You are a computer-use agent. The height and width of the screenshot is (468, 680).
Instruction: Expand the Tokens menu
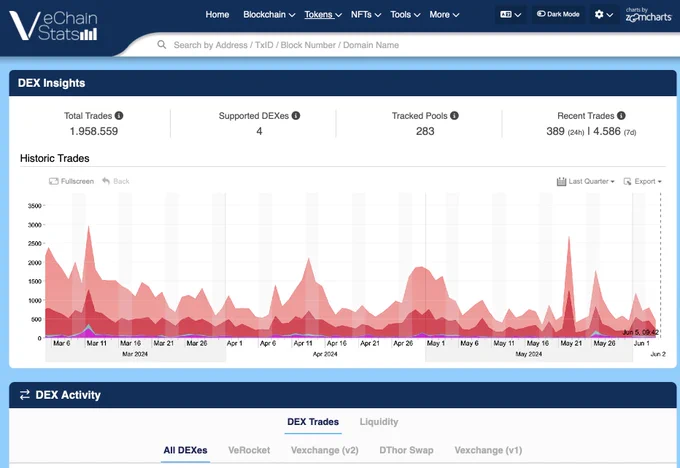323,15
